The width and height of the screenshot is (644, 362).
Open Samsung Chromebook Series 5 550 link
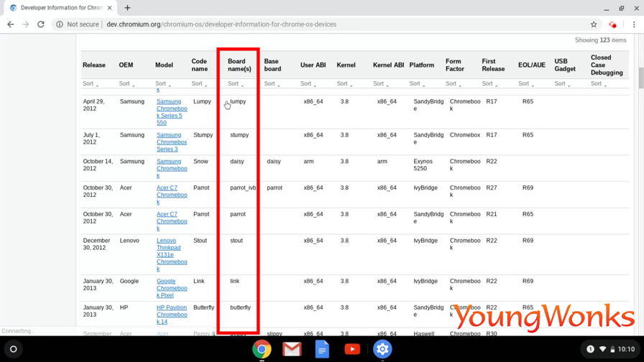coord(172,112)
